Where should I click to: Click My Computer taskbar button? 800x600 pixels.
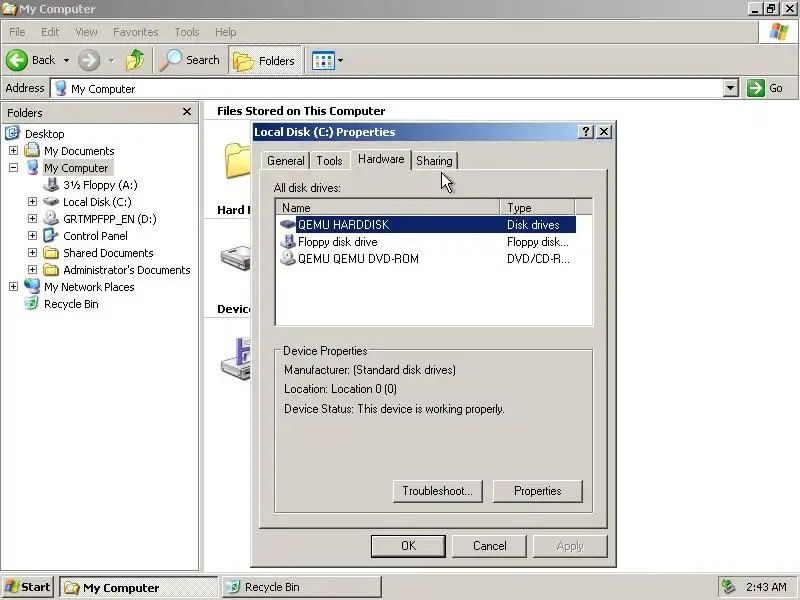[138, 587]
